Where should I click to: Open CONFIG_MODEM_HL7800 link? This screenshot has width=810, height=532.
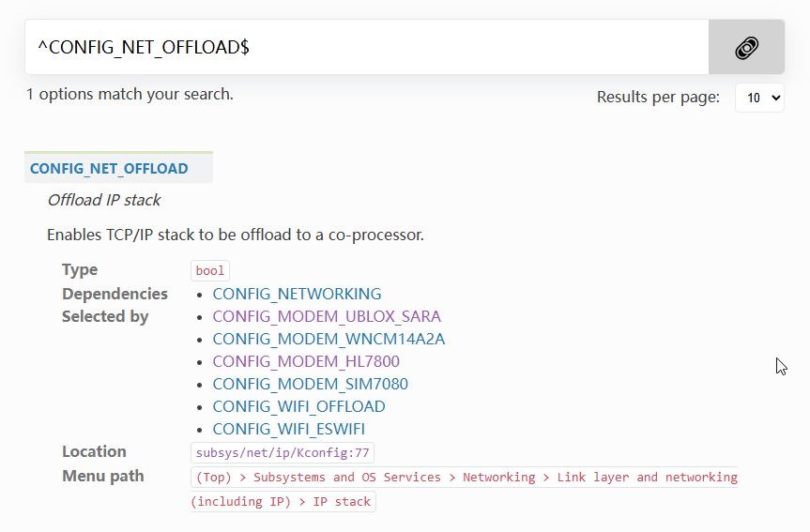(306, 361)
